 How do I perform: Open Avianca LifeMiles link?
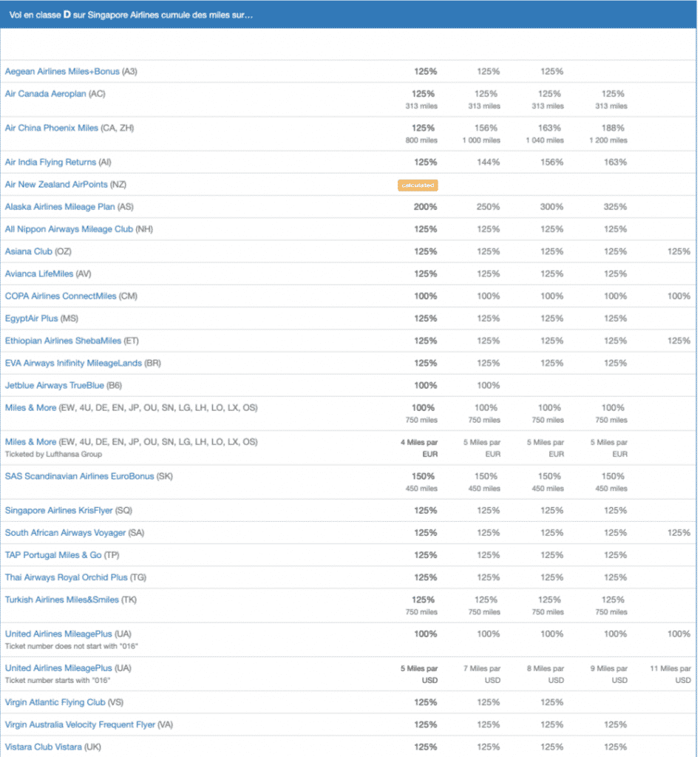pos(39,274)
